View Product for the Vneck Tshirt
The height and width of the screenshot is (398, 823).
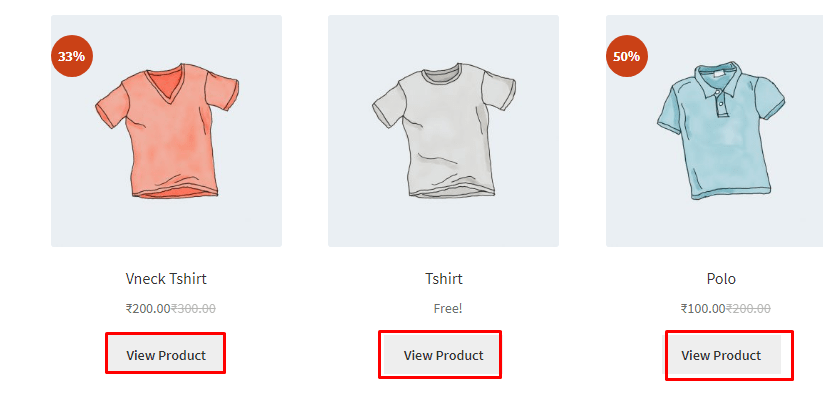166,355
